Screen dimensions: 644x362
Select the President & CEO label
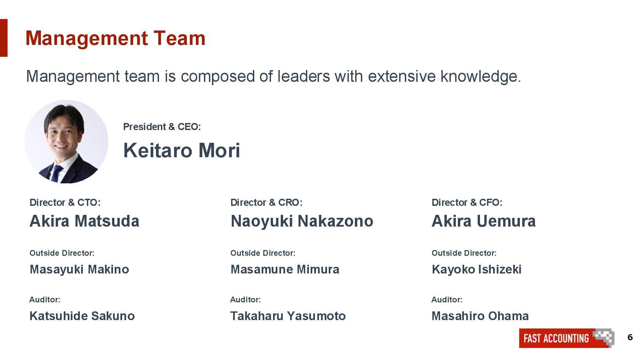162,127
